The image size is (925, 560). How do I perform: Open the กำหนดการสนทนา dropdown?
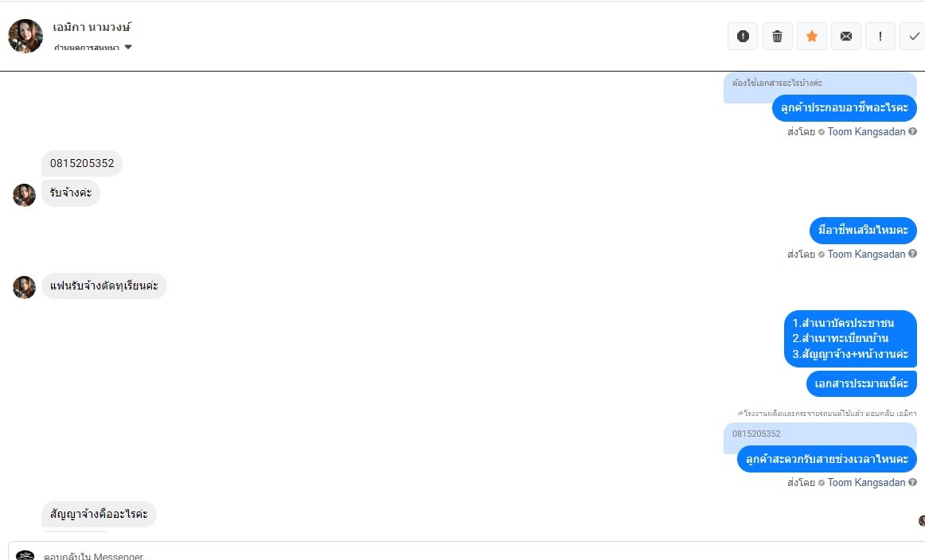click(x=93, y=48)
